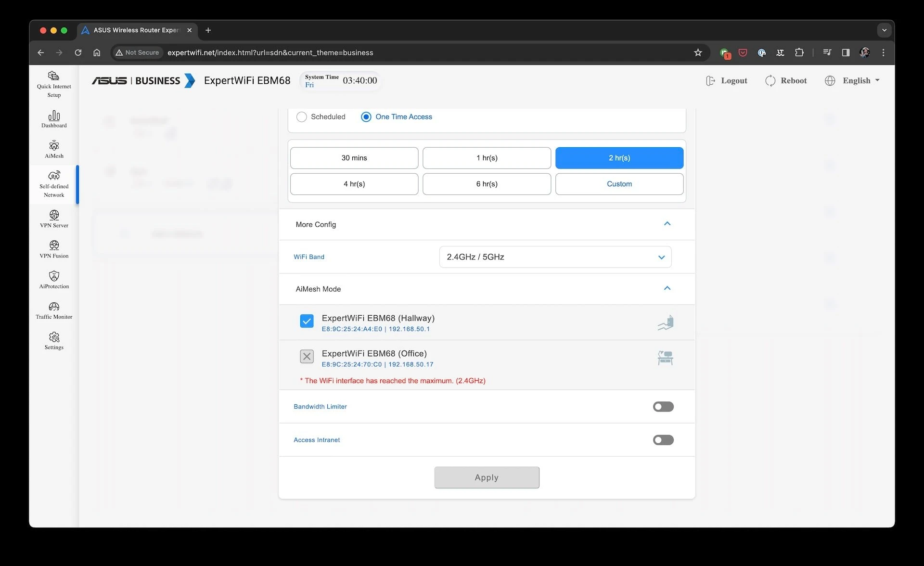Enable the Access Intranet toggle

click(x=663, y=440)
